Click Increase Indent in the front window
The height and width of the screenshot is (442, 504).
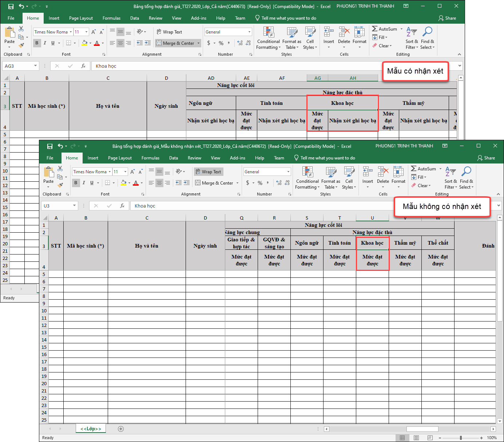pyautogui.click(x=187, y=183)
